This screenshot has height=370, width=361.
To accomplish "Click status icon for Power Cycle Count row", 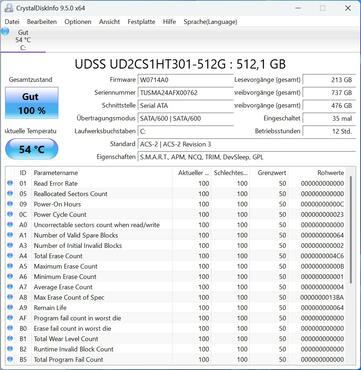I will tap(10, 214).
